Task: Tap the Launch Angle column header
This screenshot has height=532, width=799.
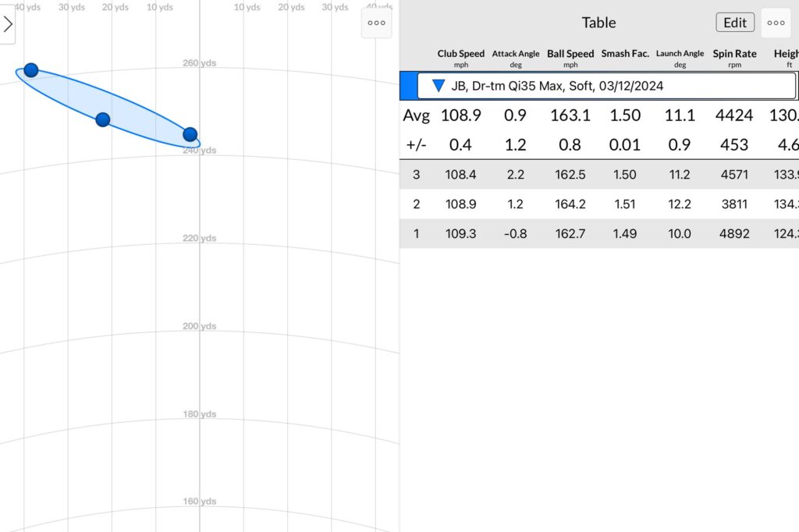Action: (680, 58)
